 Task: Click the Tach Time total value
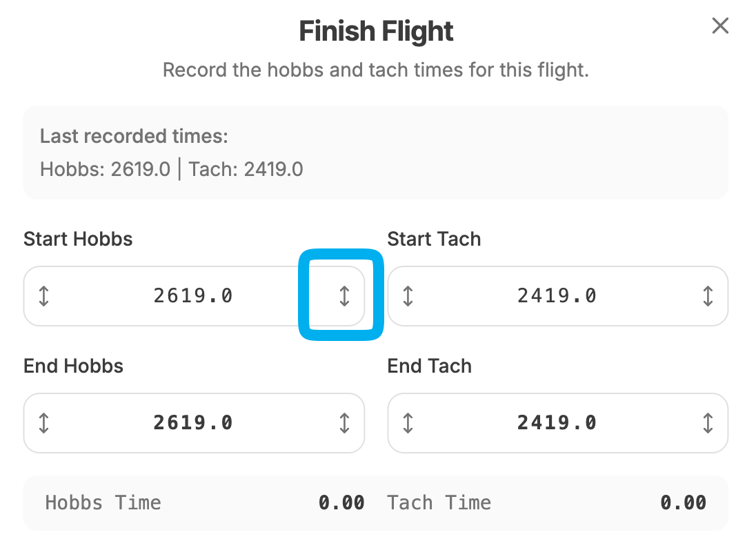[683, 502]
